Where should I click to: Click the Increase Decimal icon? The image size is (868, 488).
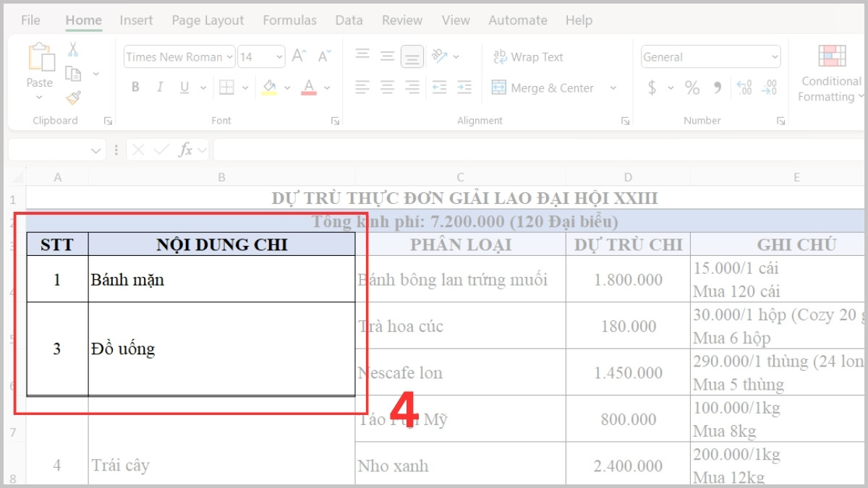coord(744,87)
